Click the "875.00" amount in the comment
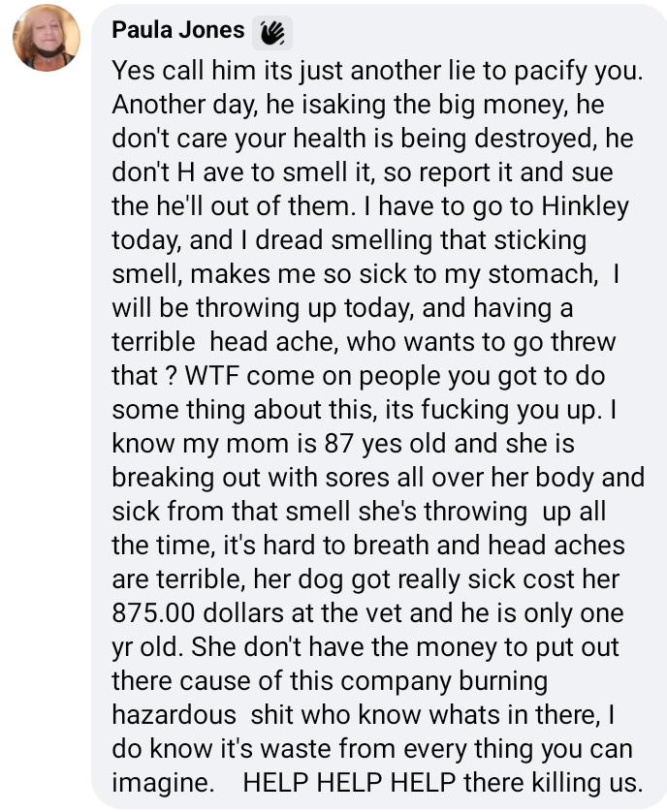 coord(154,616)
